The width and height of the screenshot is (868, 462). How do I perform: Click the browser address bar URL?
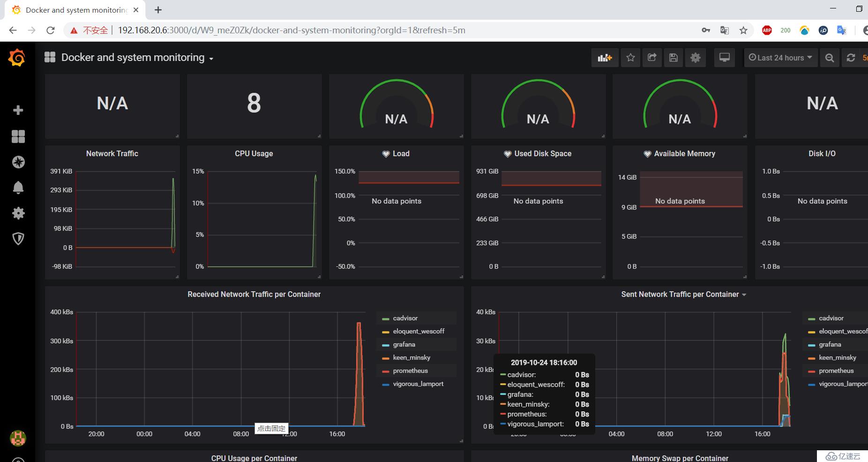pyautogui.click(x=292, y=30)
